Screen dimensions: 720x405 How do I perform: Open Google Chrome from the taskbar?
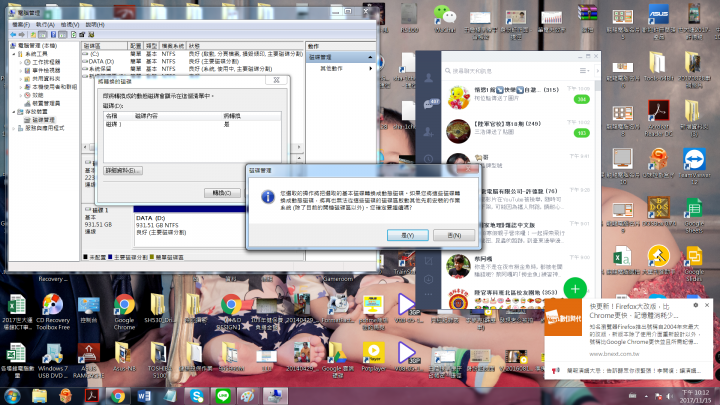point(118,396)
